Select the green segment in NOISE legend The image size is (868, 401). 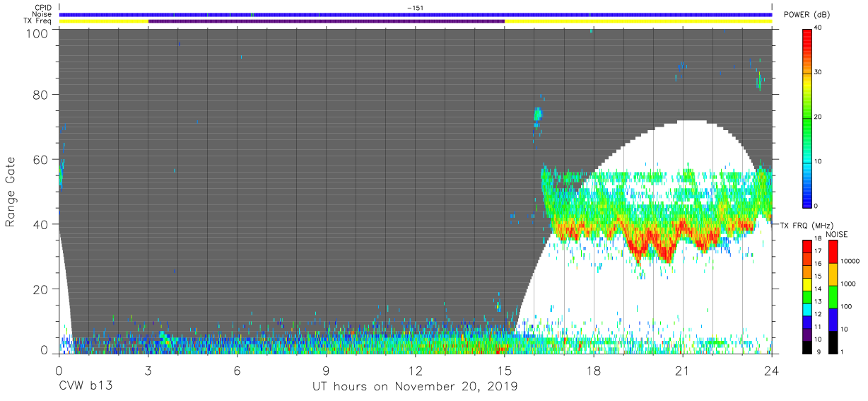pos(833,297)
